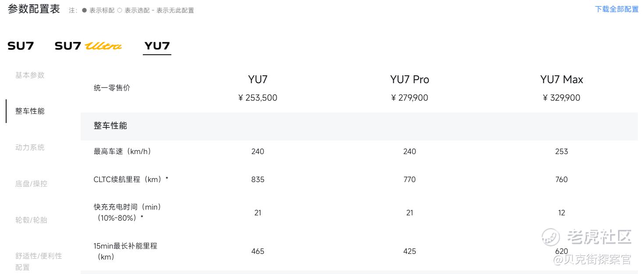Open the SU7 model tab
Screen dimensions: 644x274
coord(20,46)
